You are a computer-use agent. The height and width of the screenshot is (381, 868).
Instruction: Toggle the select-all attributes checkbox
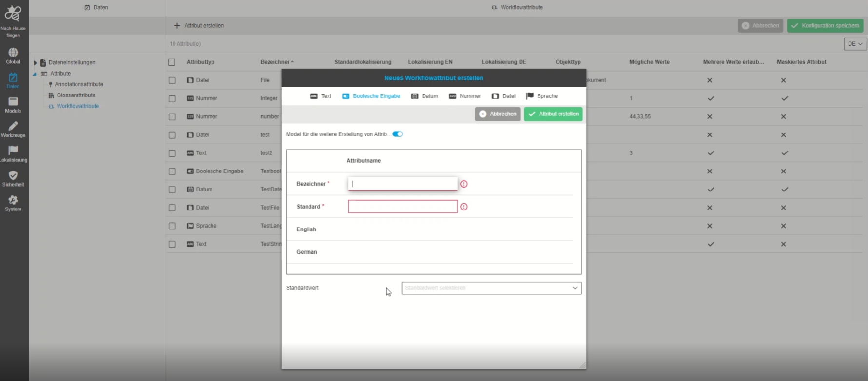(172, 62)
